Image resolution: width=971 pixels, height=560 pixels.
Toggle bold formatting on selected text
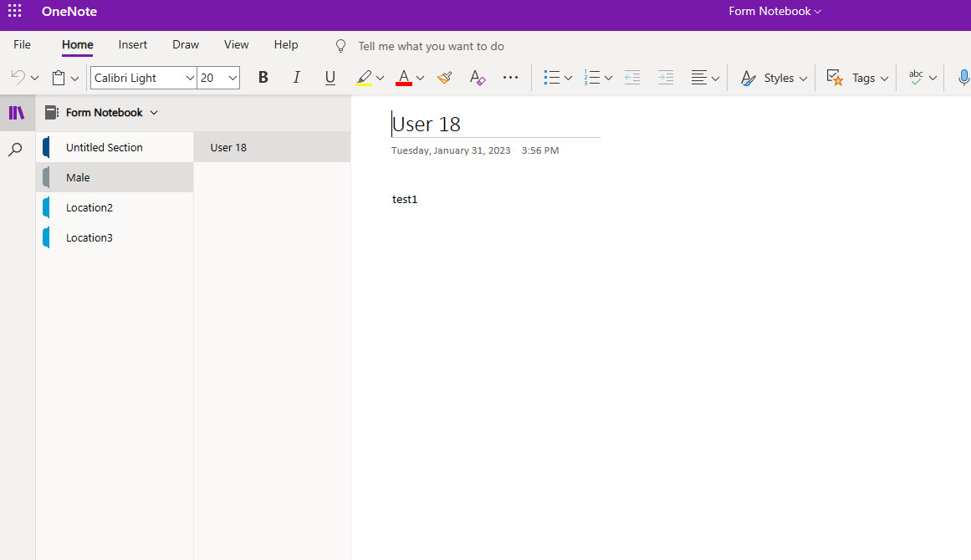[263, 77]
